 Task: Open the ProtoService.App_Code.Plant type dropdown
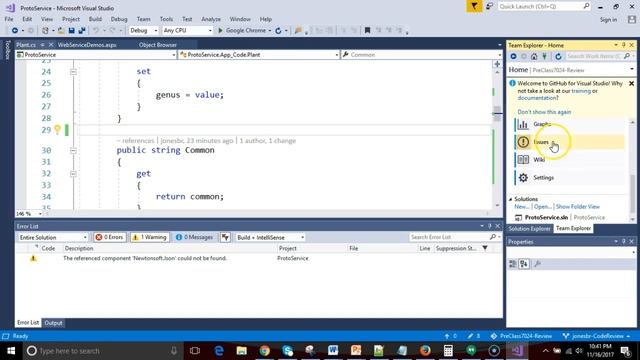click(x=259, y=55)
